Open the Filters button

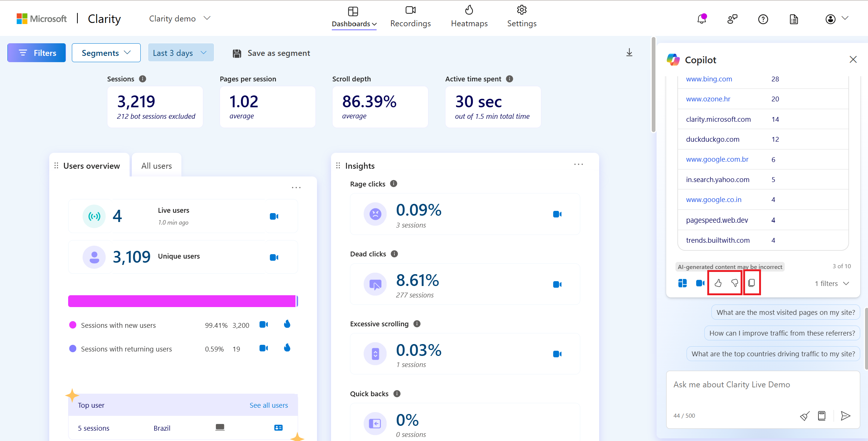click(37, 53)
